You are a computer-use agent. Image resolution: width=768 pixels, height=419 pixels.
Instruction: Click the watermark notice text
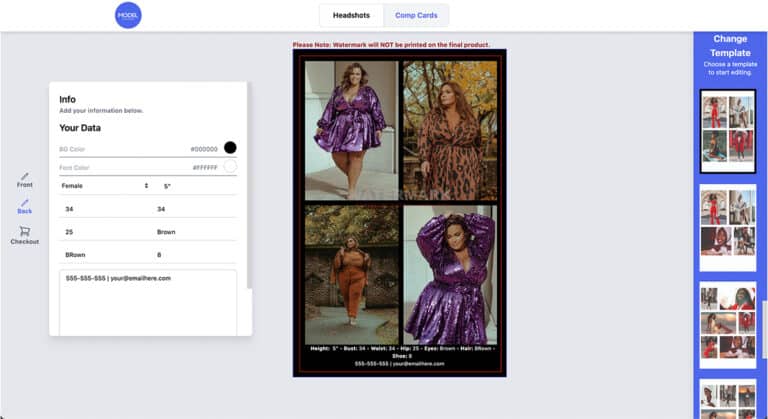(x=391, y=45)
